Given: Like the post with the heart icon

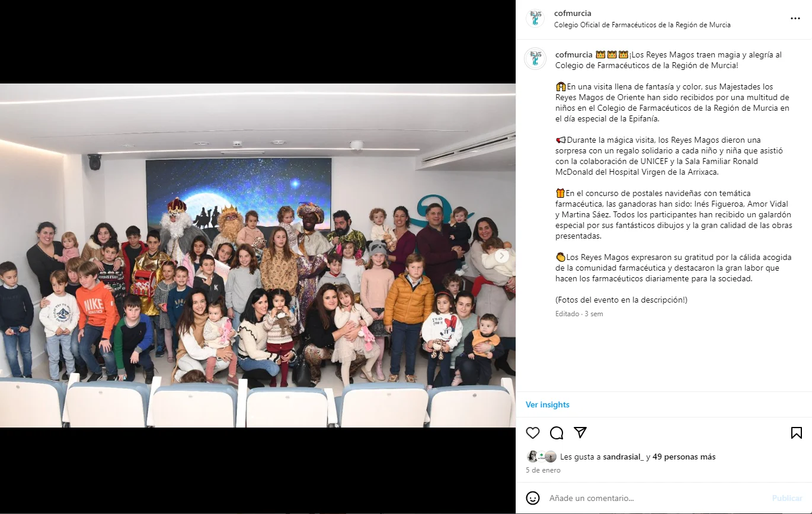Looking at the screenshot, I should [x=533, y=433].
